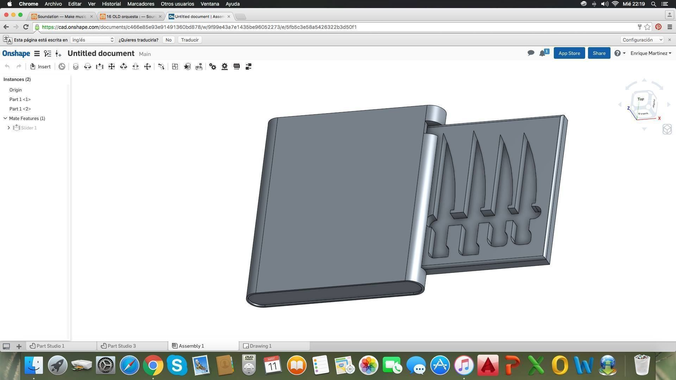The image size is (676, 380).
Task: Click the Instances (2) header
Action: point(17,79)
